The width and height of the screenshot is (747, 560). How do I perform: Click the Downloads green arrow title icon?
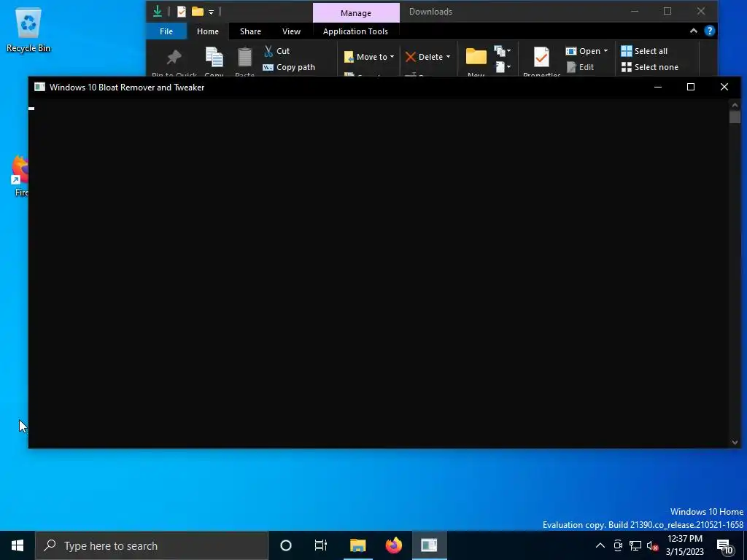click(158, 12)
